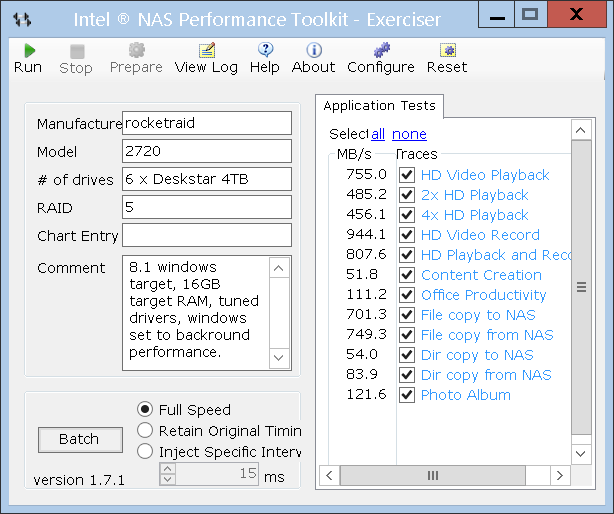Switch to Application Tests tab
This screenshot has height=514, width=614.
pyautogui.click(x=379, y=106)
